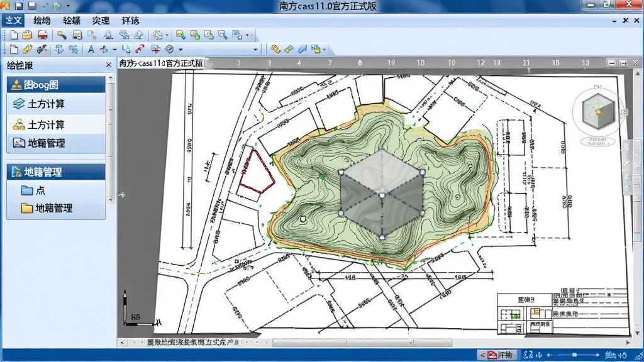Select 土方计算 entry with the people icon
644x362 pixels.
(x=56, y=124)
